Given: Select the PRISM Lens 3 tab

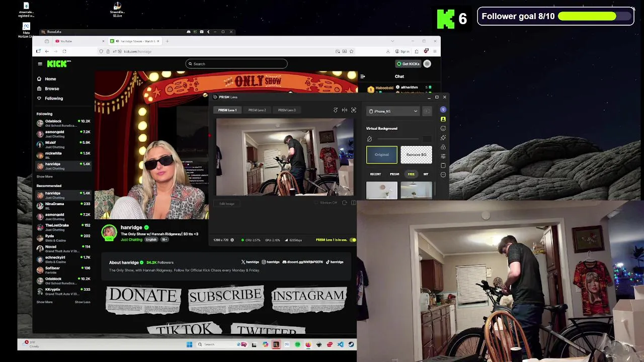Looking at the screenshot, I should [x=287, y=110].
